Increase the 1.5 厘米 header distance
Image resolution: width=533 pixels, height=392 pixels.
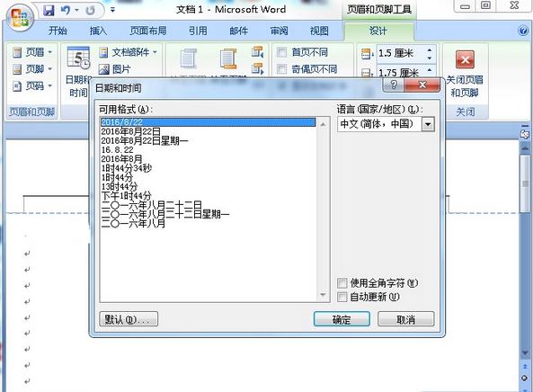click(x=430, y=49)
